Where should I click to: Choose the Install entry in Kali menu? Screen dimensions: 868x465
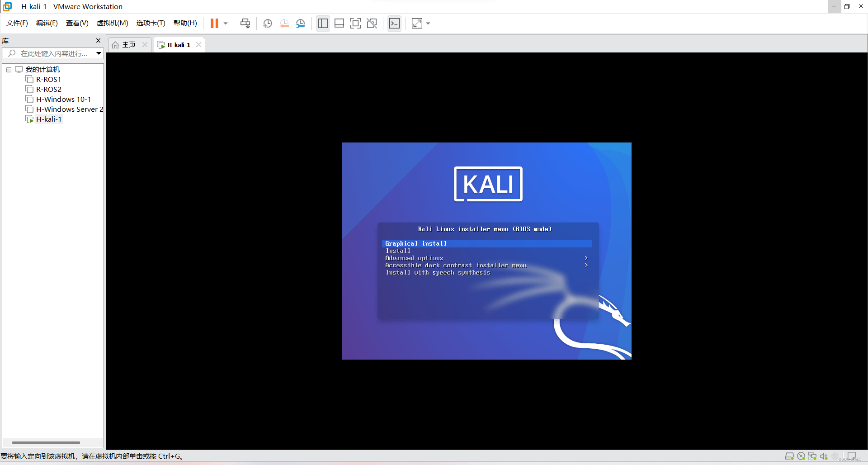(487, 251)
